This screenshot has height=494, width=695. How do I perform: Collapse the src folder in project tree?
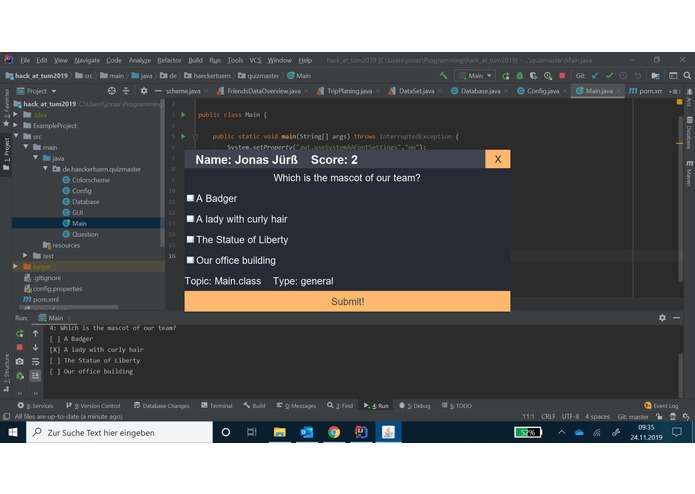click(16, 136)
